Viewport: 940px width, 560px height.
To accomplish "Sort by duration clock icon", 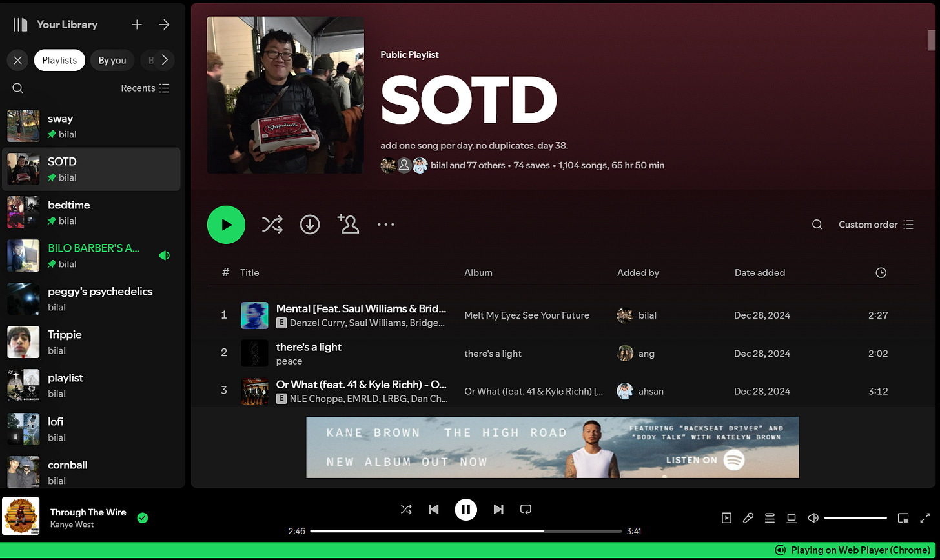I will click(x=881, y=273).
